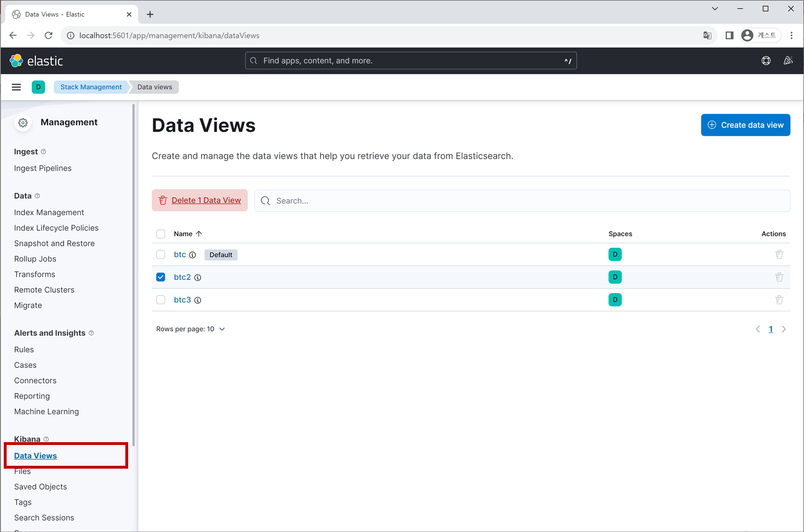This screenshot has width=804, height=532.
Task: Click the Alerts and Insights help icon
Action: (x=91, y=333)
